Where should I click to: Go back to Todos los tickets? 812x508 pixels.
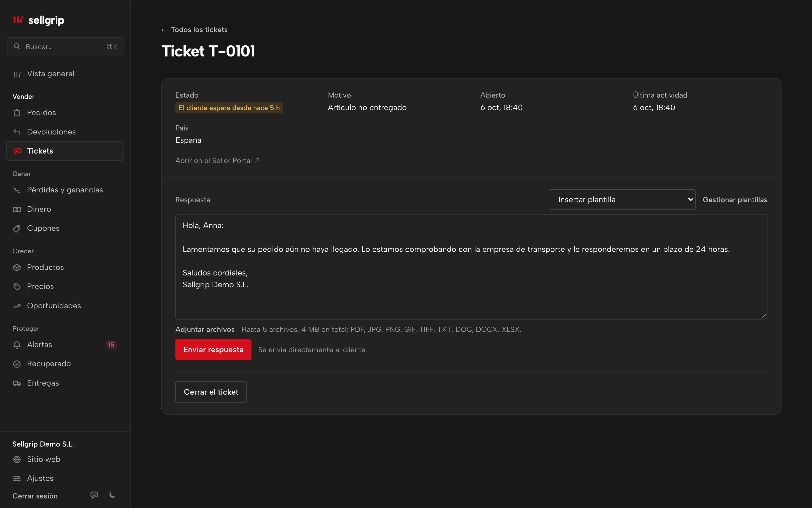(x=194, y=30)
